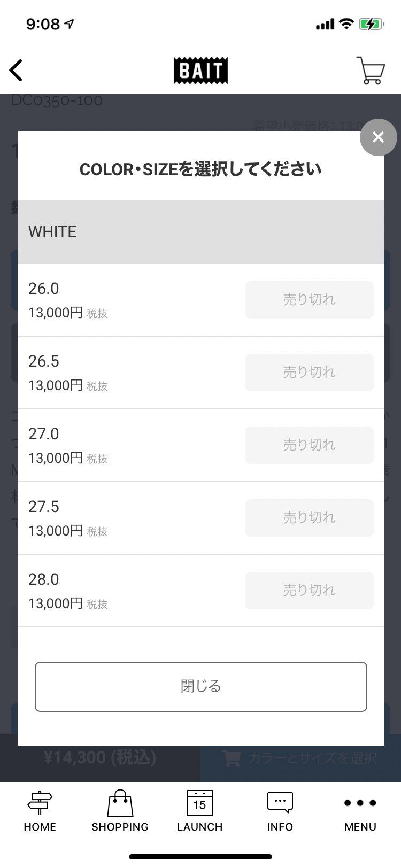Open the SHOPPING tab

tap(120, 811)
